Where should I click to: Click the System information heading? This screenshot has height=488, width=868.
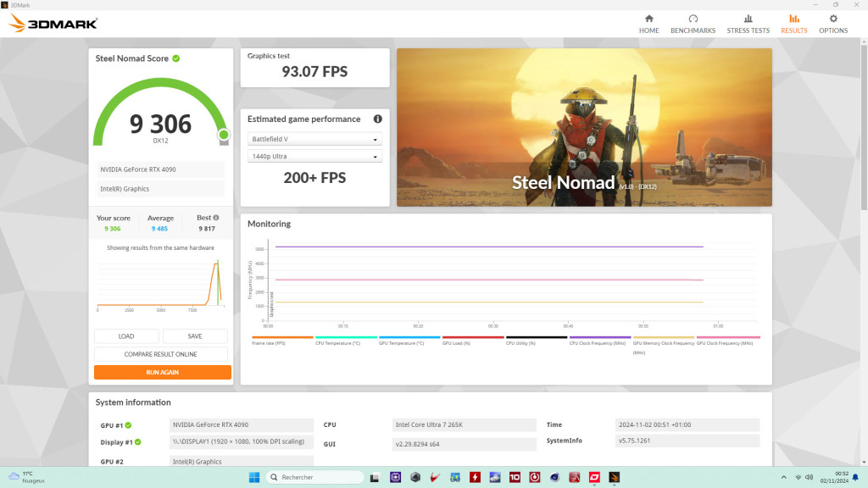coord(133,402)
